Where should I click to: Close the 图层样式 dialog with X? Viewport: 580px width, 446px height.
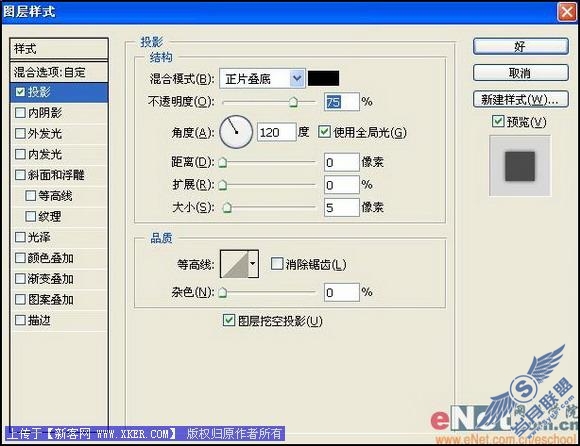click(x=567, y=12)
